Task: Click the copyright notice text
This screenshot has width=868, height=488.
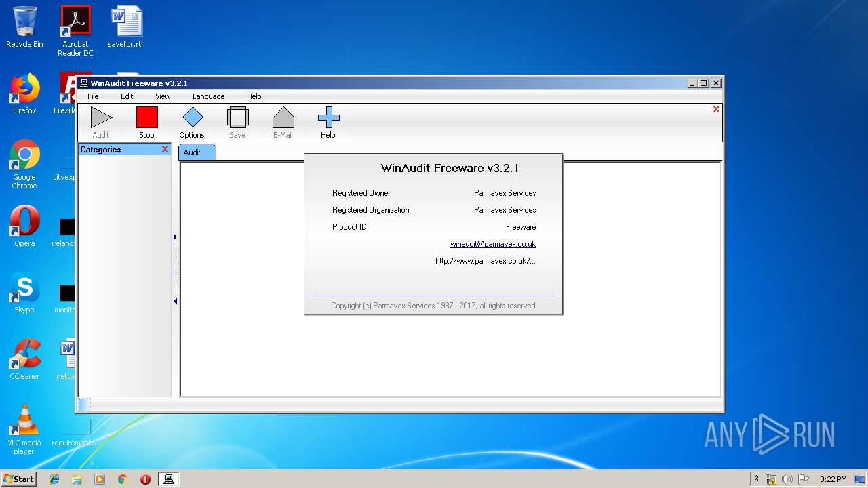Action: point(434,306)
